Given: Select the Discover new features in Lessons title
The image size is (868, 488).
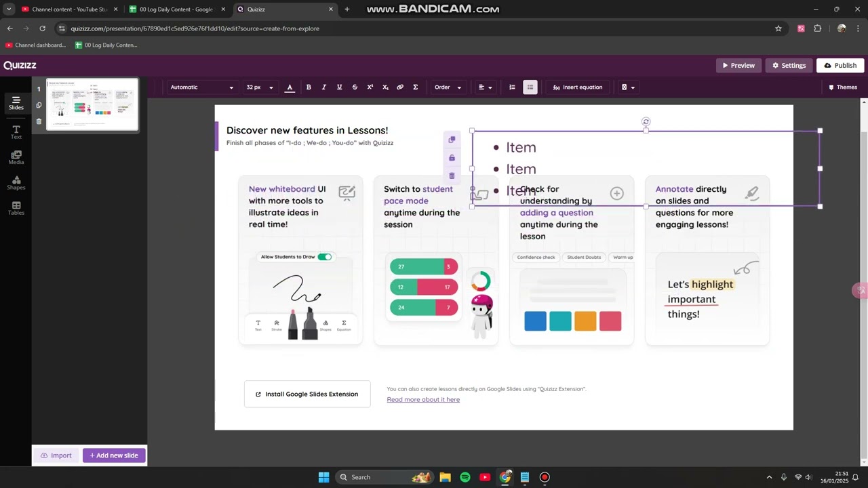Looking at the screenshot, I should 307,130.
